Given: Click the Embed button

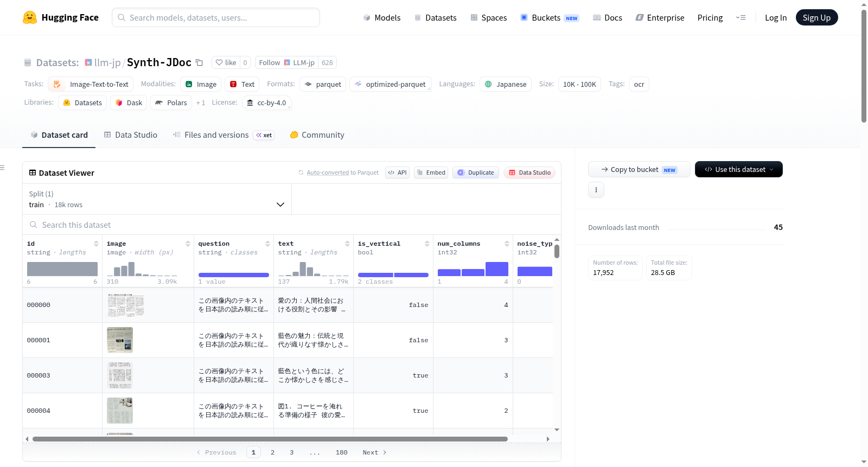Looking at the screenshot, I should (x=431, y=172).
